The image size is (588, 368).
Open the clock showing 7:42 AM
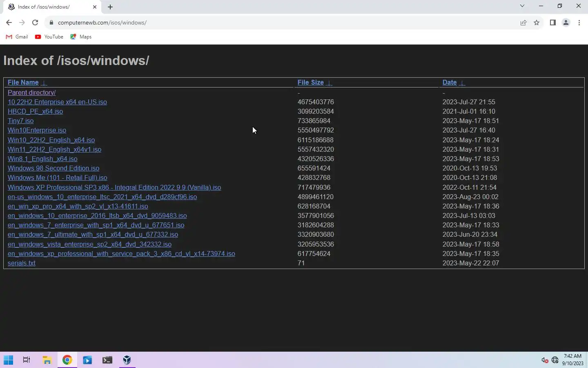(572, 360)
